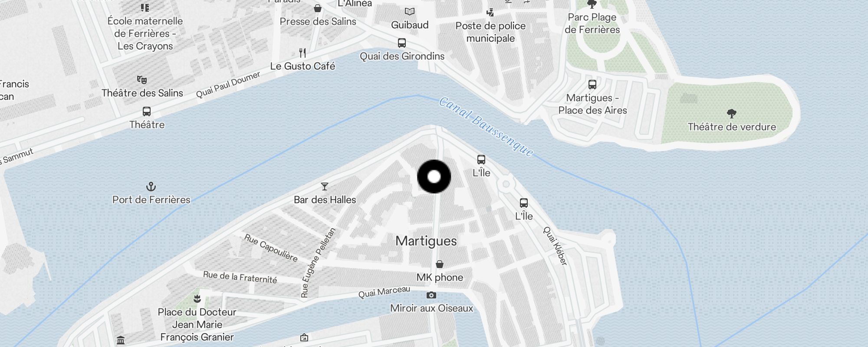
Task: Open the Théâtre des Salins masks icon
Action: pyautogui.click(x=142, y=80)
